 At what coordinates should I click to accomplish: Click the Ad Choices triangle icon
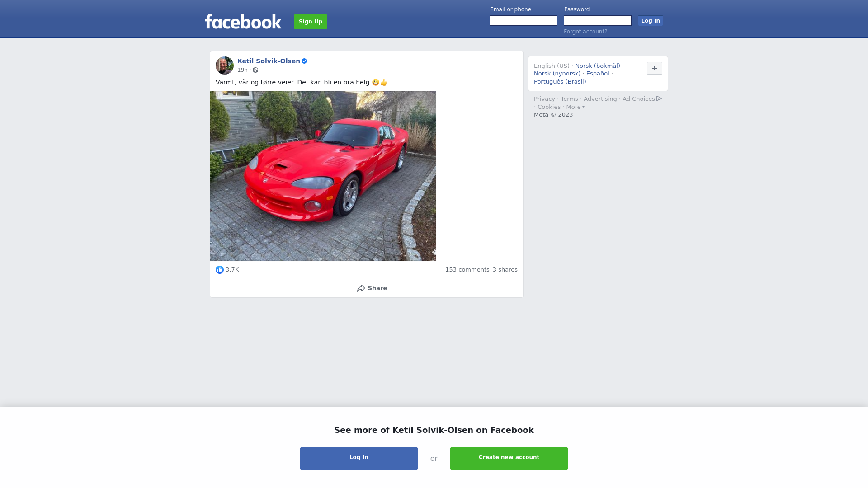click(659, 99)
